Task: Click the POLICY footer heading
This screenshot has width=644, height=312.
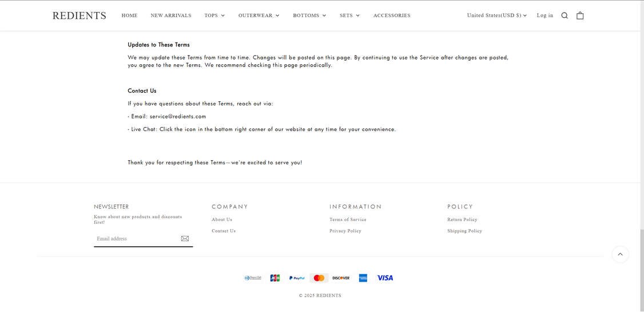Action: pos(460,207)
